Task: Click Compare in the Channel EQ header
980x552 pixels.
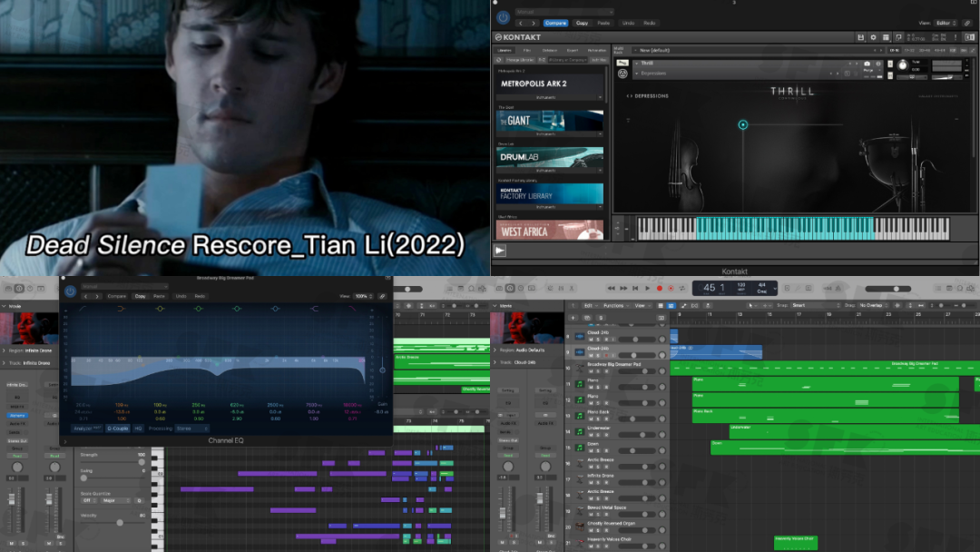Action: coord(117,296)
